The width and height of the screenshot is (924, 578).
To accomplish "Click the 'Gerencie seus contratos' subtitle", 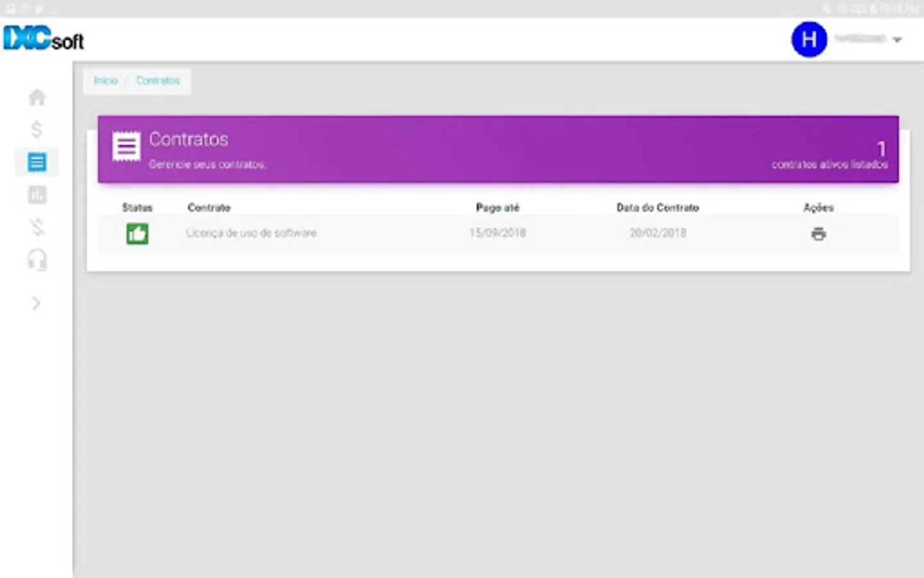I will coord(207,164).
